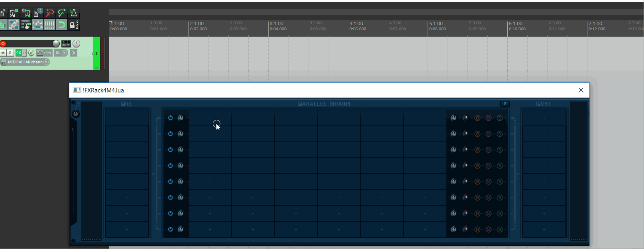Open track FX chain button
This screenshot has height=249, width=644.
(x=18, y=53)
